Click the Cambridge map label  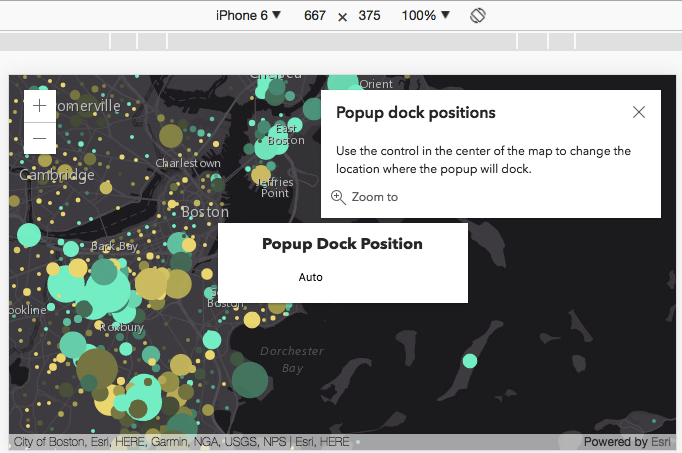click(x=57, y=175)
